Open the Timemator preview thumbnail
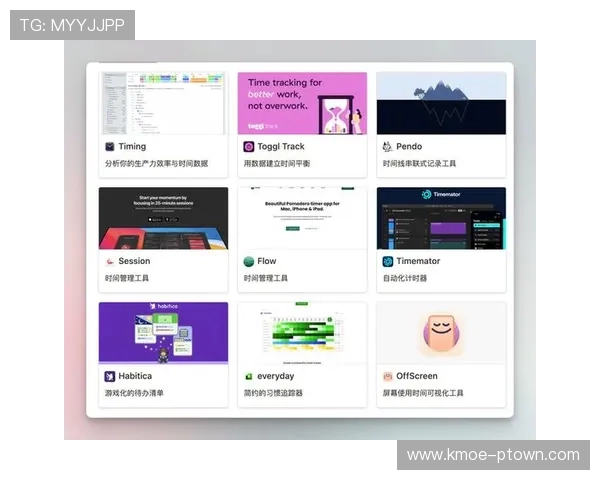The height and width of the screenshot is (480, 600). click(x=441, y=218)
